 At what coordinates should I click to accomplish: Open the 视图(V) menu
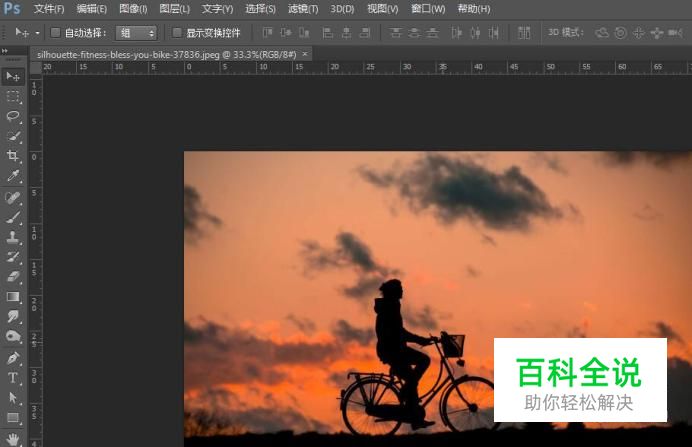click(383, 9)
